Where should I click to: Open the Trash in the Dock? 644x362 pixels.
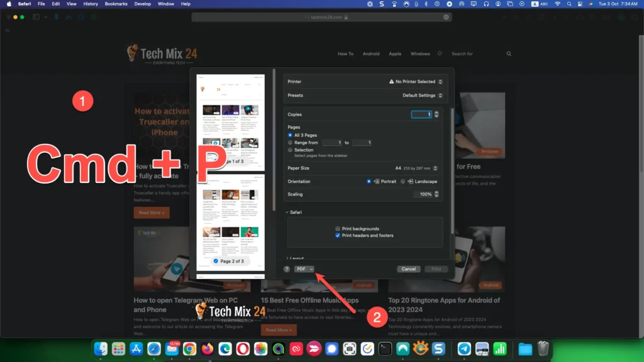(543, 349)
